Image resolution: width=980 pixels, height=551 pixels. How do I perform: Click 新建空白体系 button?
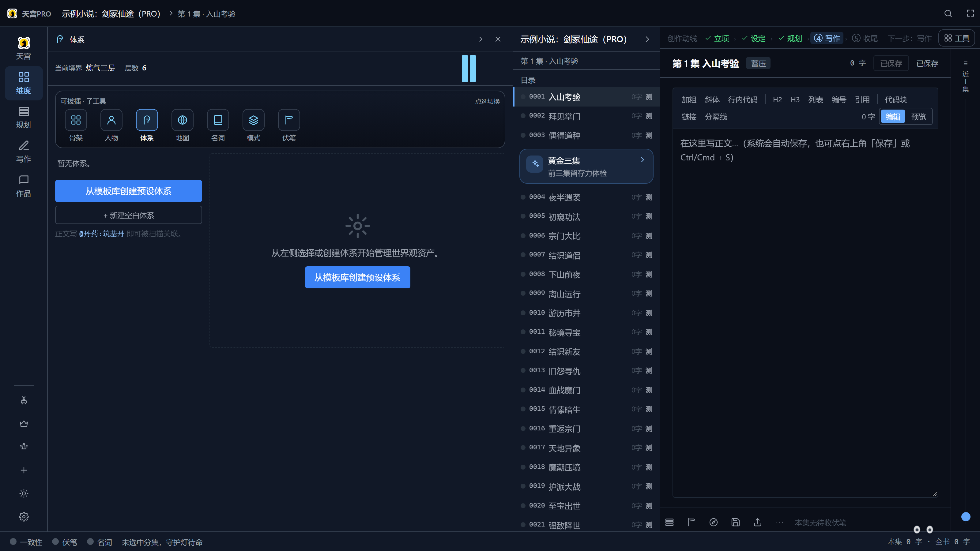tap(129, 215)
